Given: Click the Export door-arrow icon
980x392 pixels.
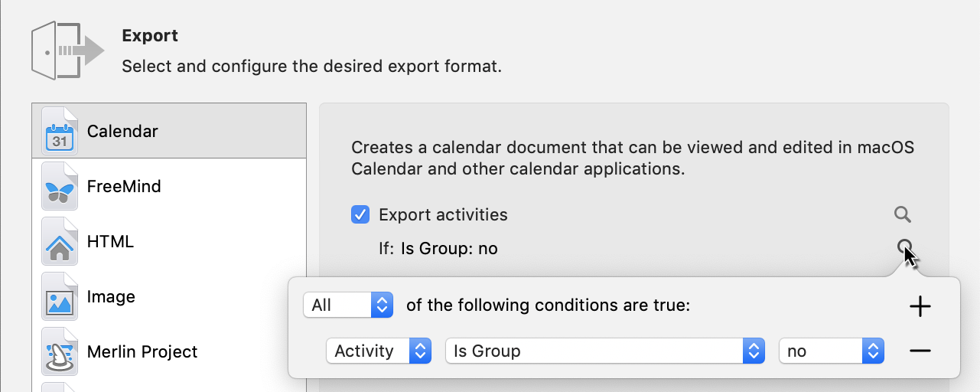Looking at the screenshot, I should pos(67,51).
